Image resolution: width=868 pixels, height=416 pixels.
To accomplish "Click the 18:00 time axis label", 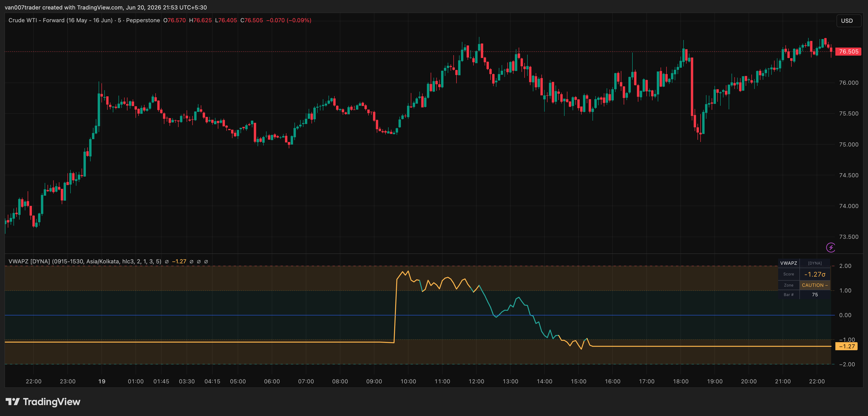I will (681, 382).
